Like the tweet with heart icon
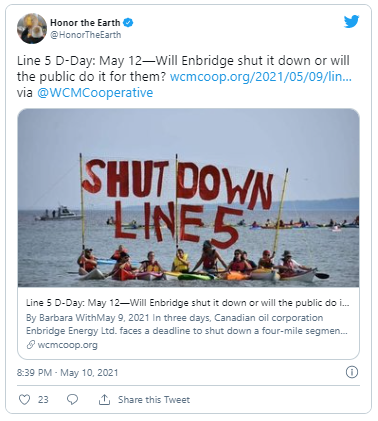378x421 pixels. click(x=24, y=399)
